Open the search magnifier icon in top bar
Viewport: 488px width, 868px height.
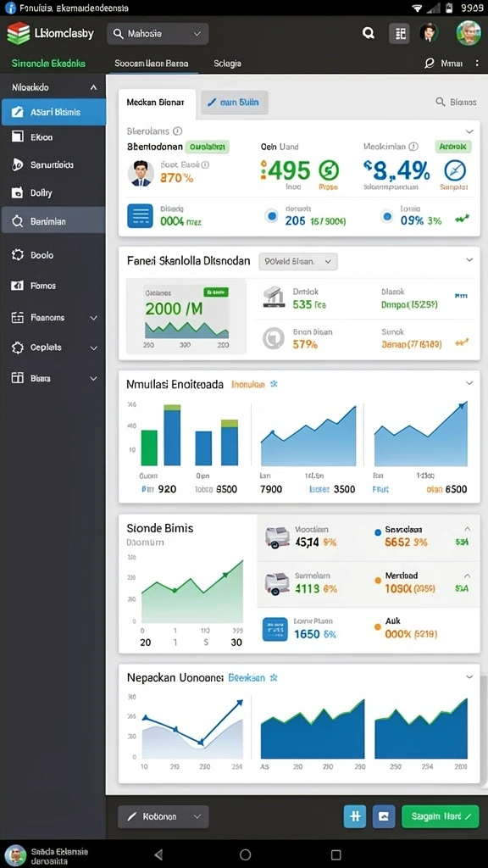(369, 34)
